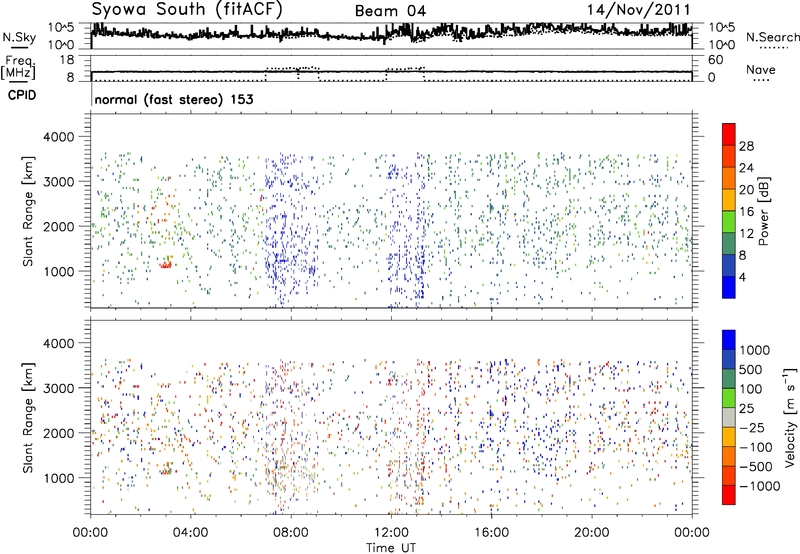800x554 pixels.
Task: Click the '20:00' time tick label
Action: pos(592,533)
